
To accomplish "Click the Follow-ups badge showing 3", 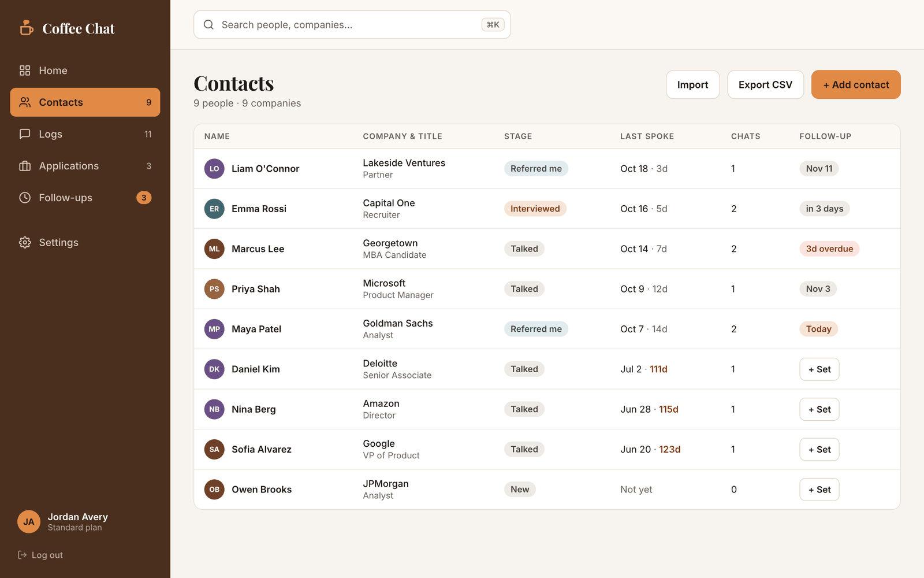I will (144, 198).
